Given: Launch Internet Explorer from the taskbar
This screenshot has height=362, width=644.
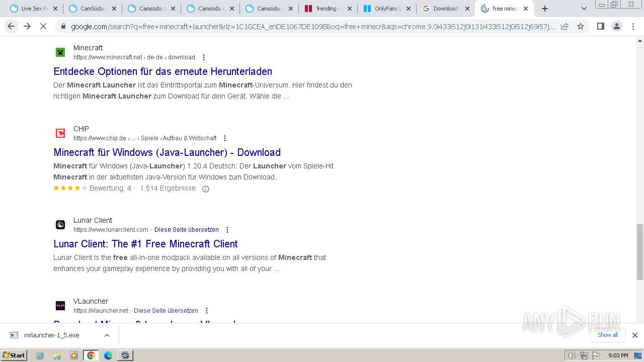Looking at the screenshot, I should pos(40,355).
